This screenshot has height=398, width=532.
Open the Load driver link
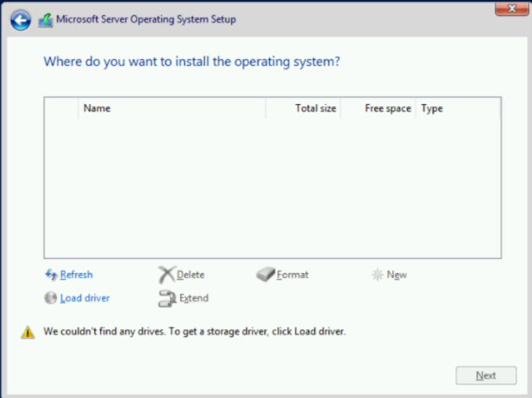tap(85, 298)
